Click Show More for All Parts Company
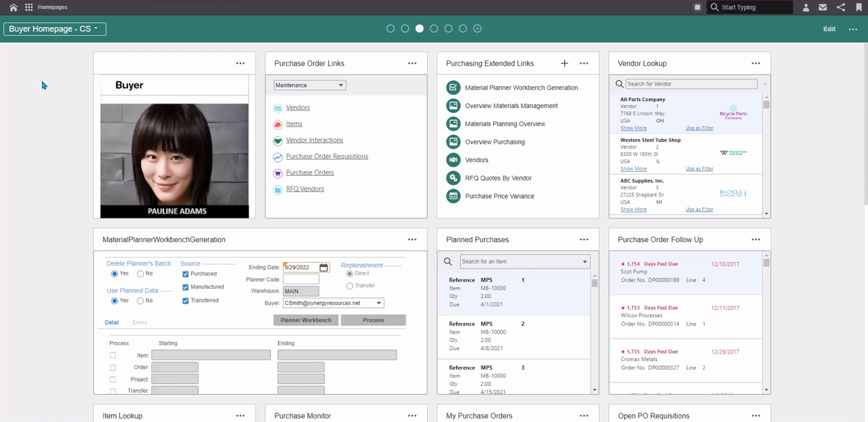This screenshot has width=868, height=422. tap(633, 128)
